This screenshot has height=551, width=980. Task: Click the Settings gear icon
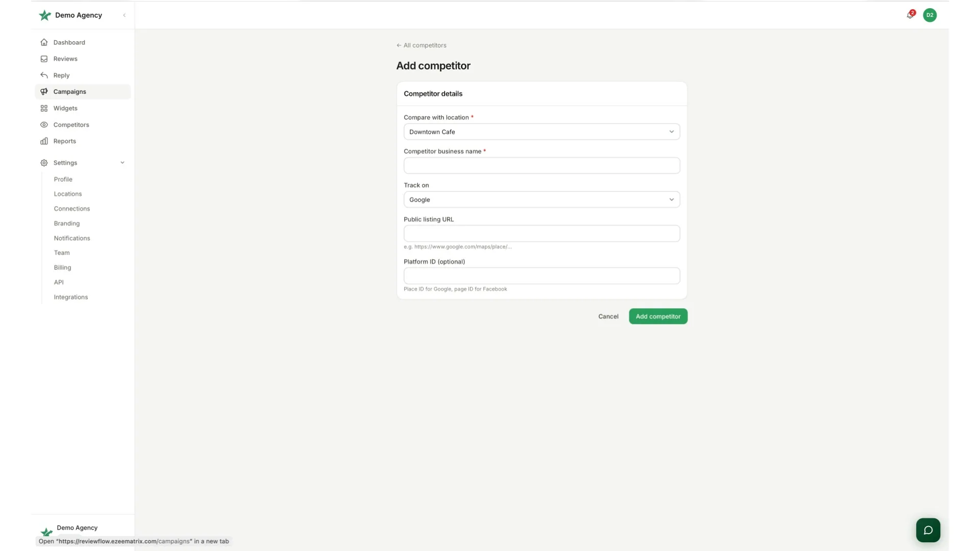(x=44, y=163)
